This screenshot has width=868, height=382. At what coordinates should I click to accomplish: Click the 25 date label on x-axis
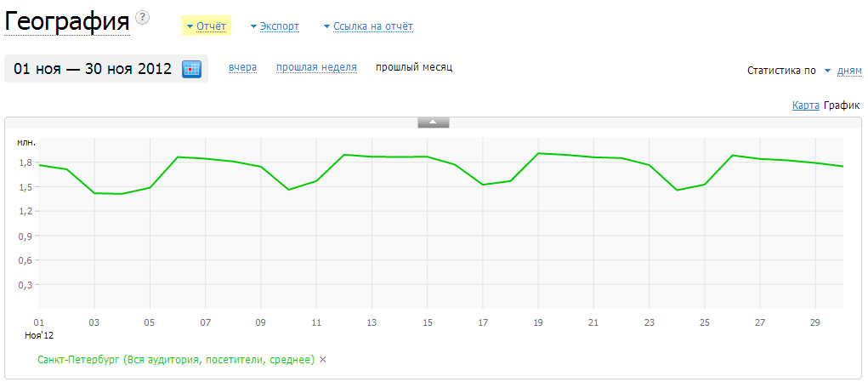point(705,322)
